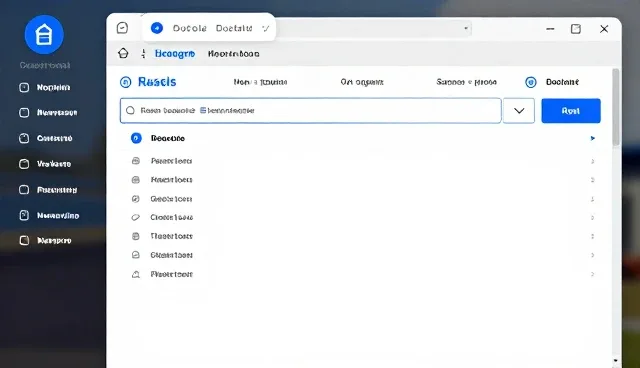Open the blue breadcrumb tab beside home

point(175,54)
